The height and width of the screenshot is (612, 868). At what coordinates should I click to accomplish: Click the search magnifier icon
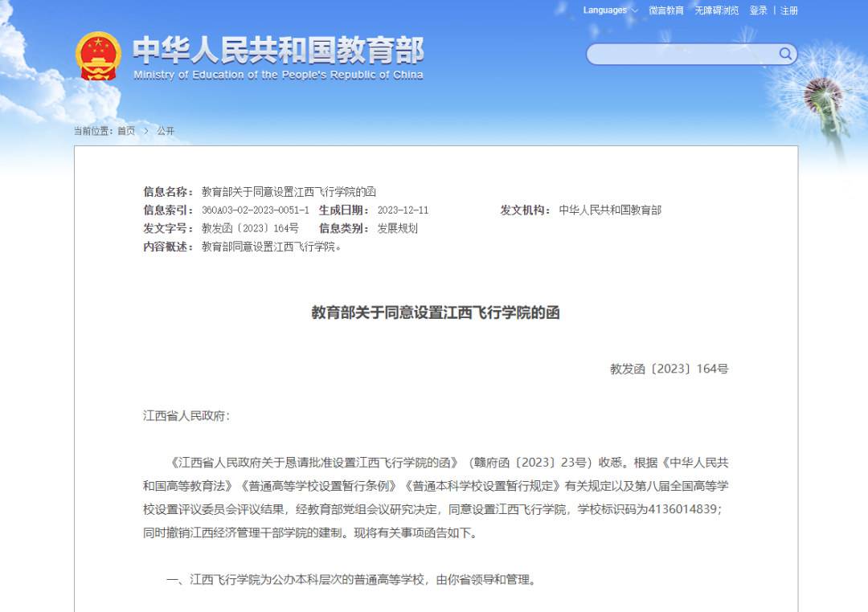click(x=785, y=54)
